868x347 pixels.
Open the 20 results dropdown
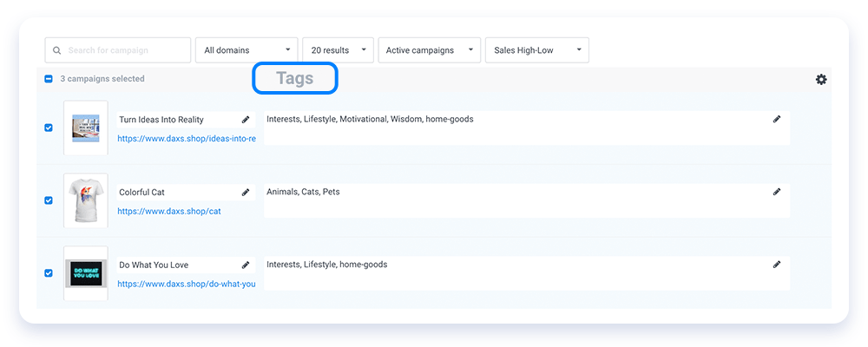pyautogui.click(x=339, y=50)
